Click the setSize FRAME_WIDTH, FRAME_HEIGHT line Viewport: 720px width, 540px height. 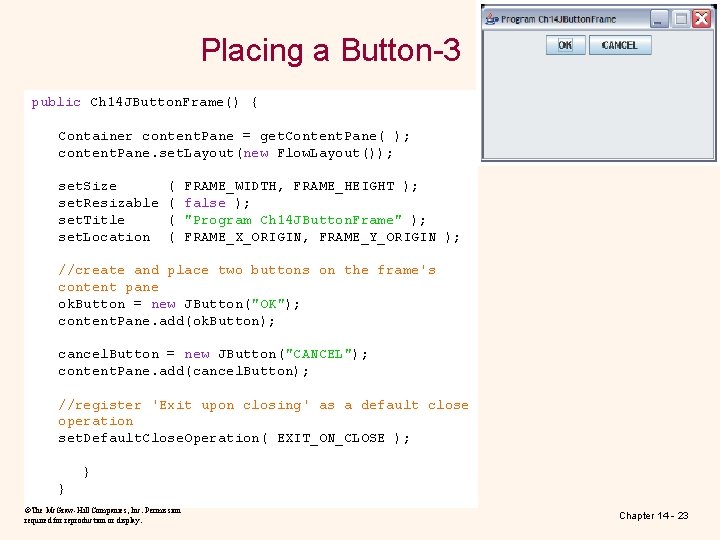[237, 186]
